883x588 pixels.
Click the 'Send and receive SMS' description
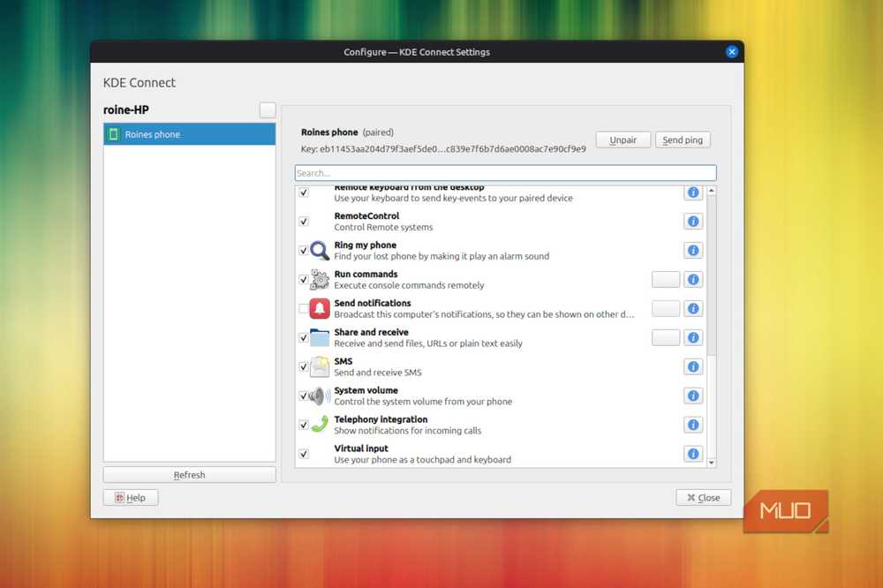pyautogui.click(x=378, y=373)
